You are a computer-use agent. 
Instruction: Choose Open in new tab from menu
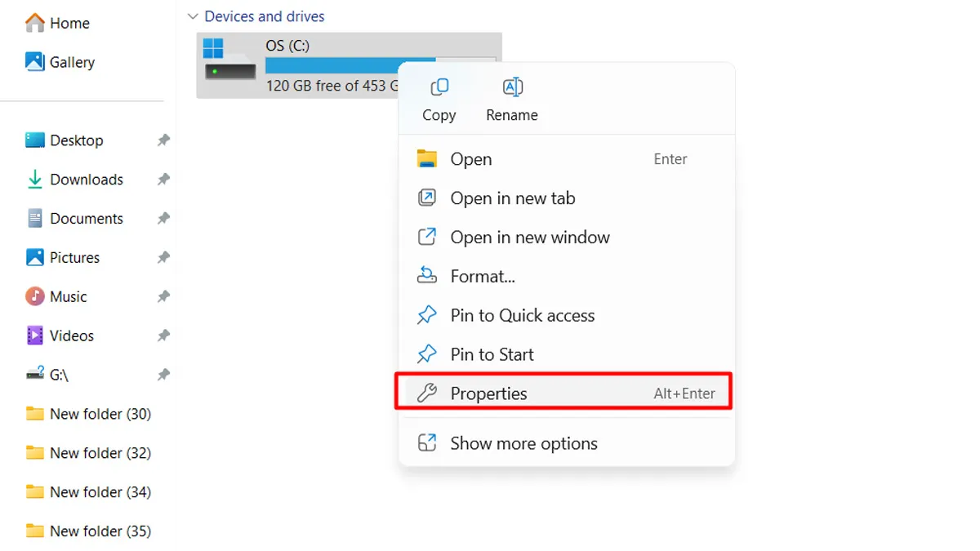click(x=513, y=198)
